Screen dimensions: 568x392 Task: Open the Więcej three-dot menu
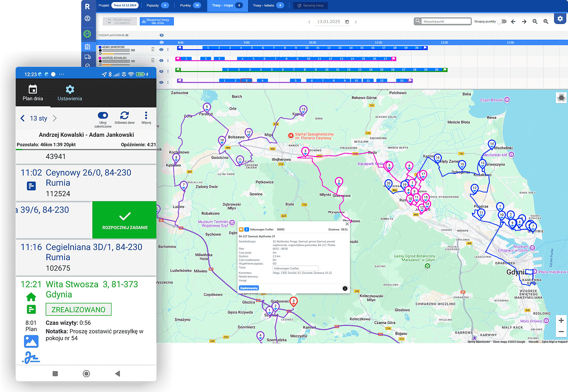coord(146,116)
